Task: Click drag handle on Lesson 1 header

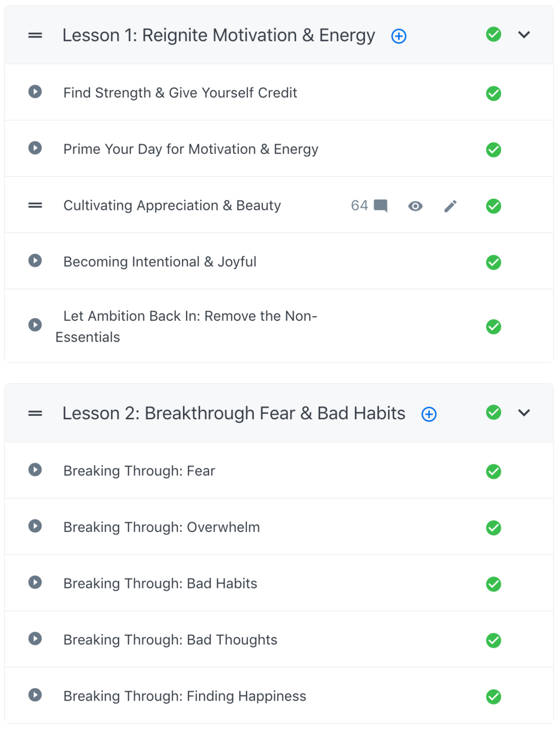Action: click(35, 35)
